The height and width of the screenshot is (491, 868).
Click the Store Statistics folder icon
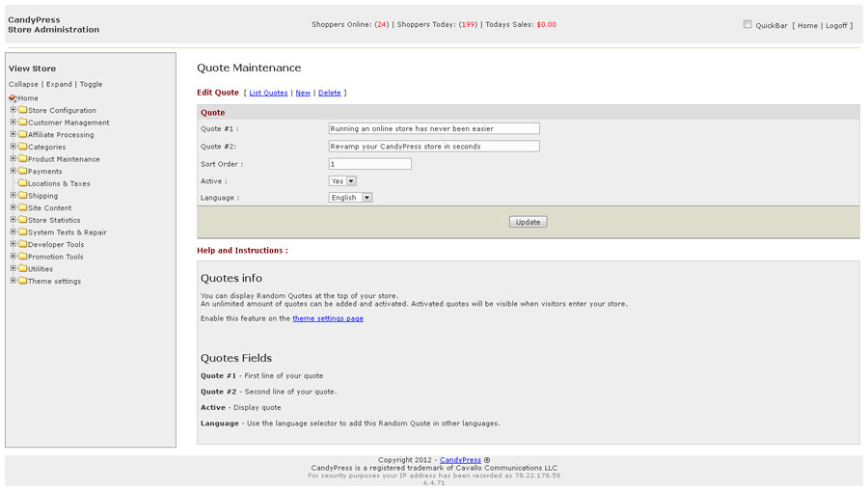pos(23,219)
